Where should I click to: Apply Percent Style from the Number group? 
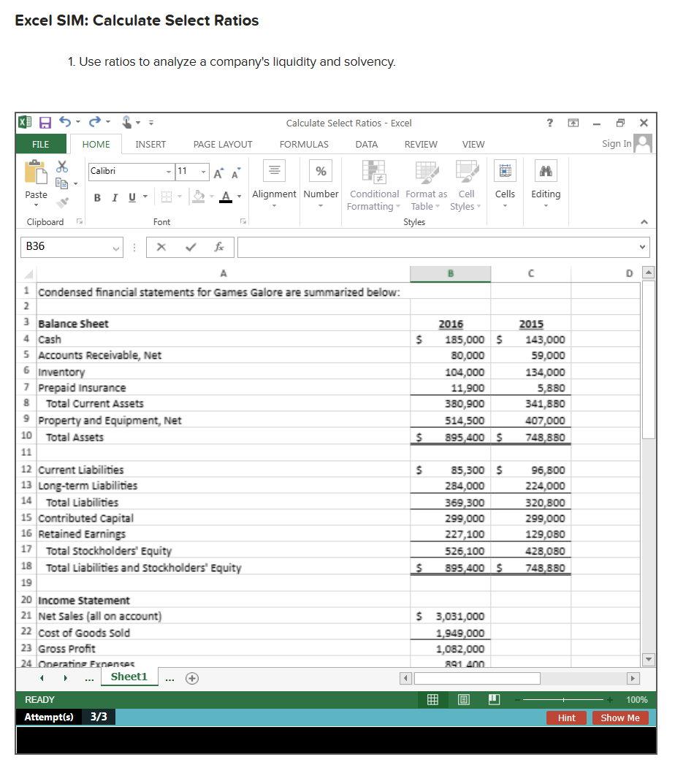coord(321,170)
